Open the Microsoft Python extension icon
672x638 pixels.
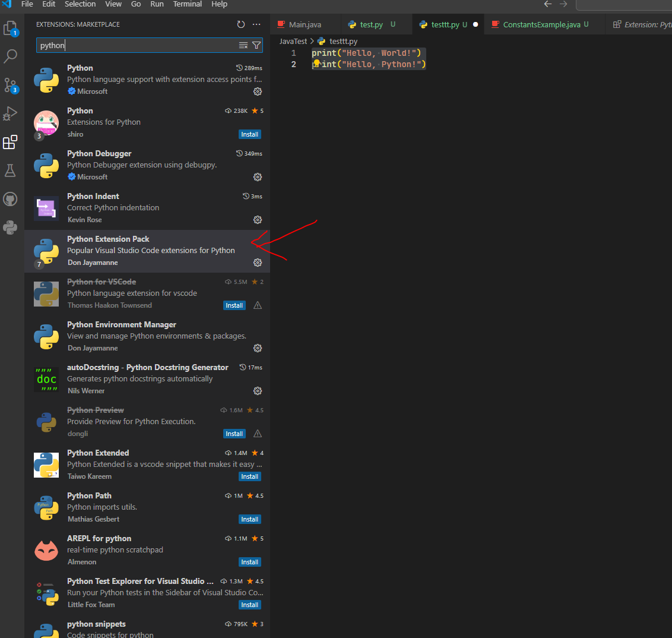coord(46,80)
